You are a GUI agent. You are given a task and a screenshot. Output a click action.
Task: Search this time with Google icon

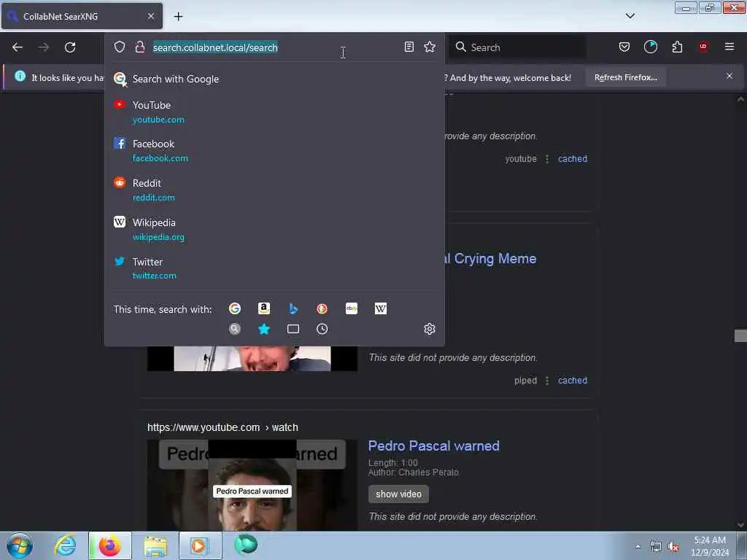coord(235,308)
